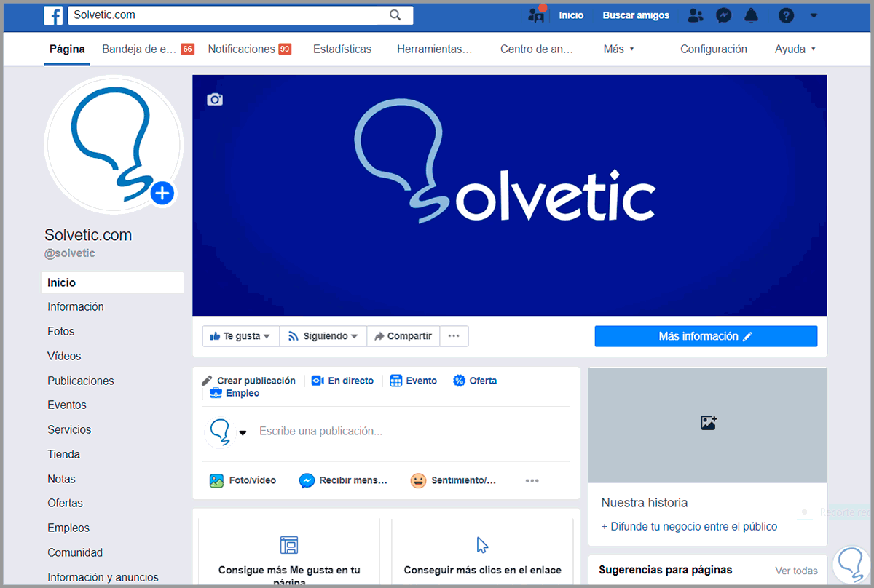The width and height of the screenshot is (874, 588).
Task: Open the Messenger icon in top bar
Action: click(x=723, y=15)
